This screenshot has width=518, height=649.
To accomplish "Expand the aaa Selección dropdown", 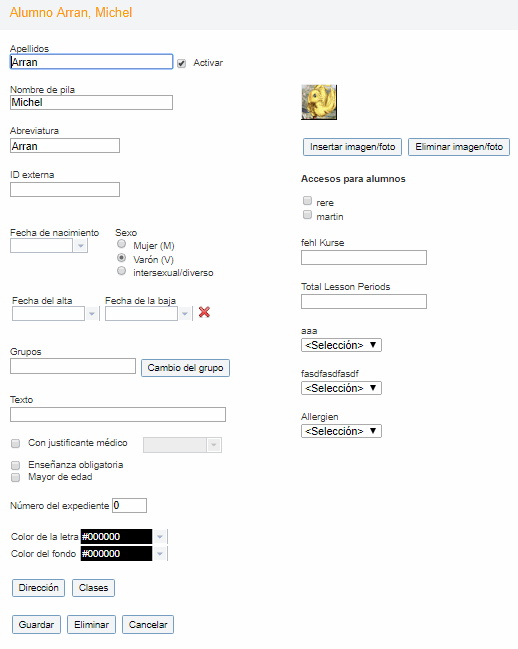I will click(x=341, y=345).
